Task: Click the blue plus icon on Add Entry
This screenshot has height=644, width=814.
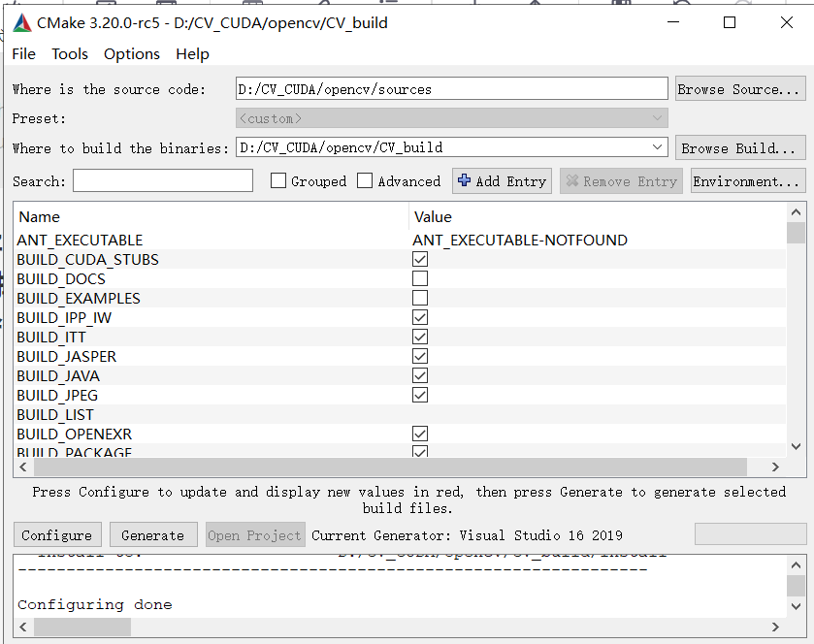Action: coord(464,180)
